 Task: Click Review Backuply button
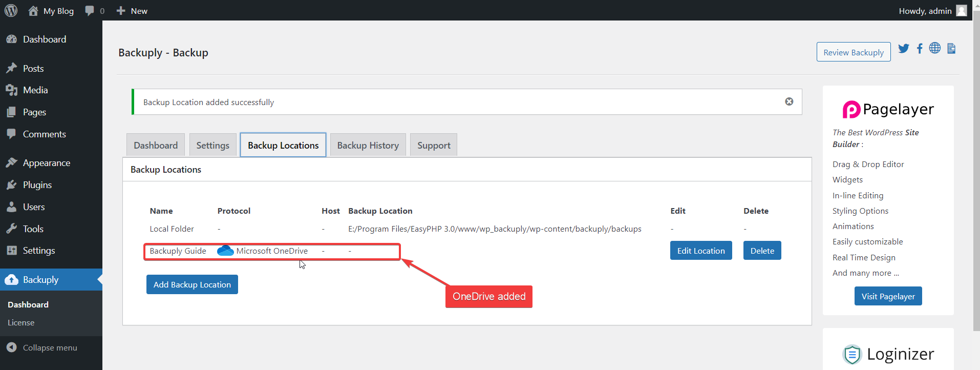(854, 52)
